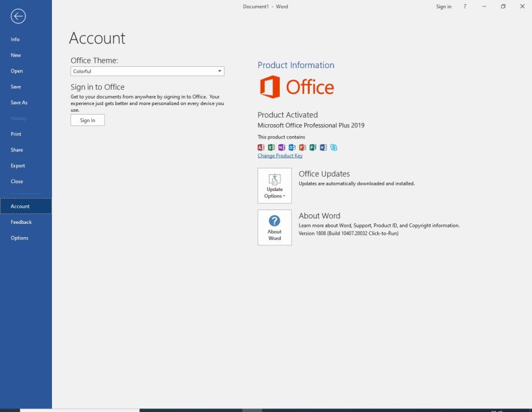Open the Share page
This screenshot has height=412, width=532.
coord(26,150)
